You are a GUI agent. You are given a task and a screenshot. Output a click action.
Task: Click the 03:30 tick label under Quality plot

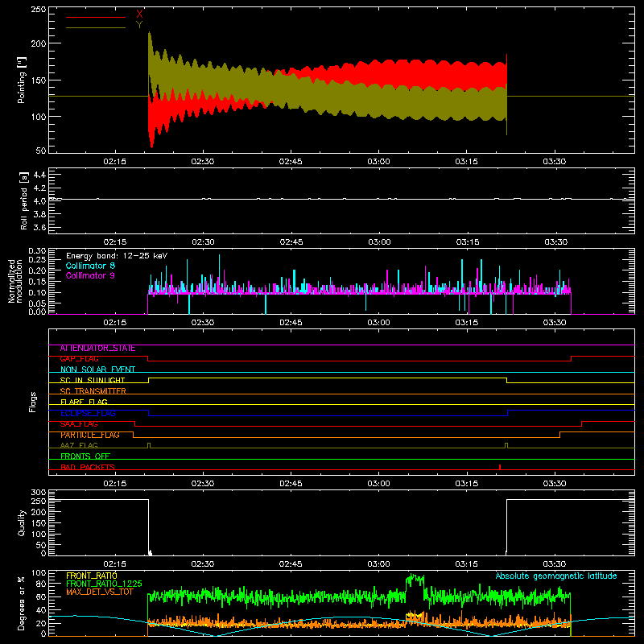(x=555, y=564)
